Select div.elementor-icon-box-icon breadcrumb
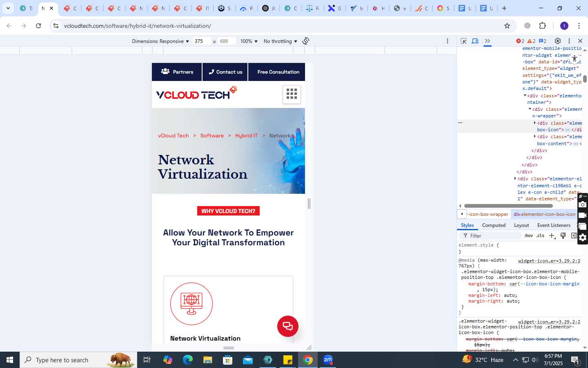588x368 pixels. (x=544, y=214)
